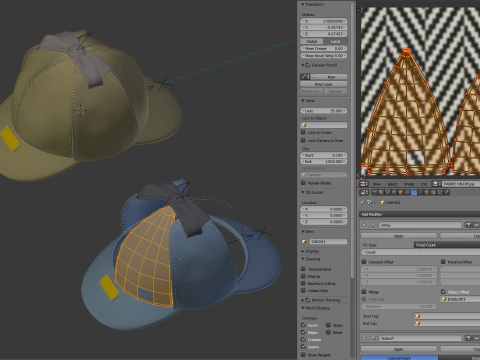Viewport: 480px width, 360px height.
Task: Enable the Merge checkbox
Action: point(364,292)
